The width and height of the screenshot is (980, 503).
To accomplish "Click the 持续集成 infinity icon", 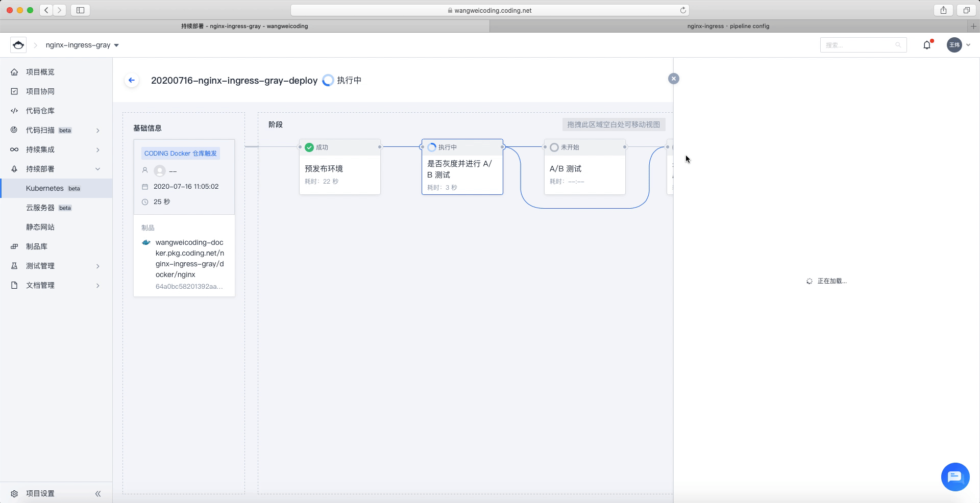I will [14, 149].
